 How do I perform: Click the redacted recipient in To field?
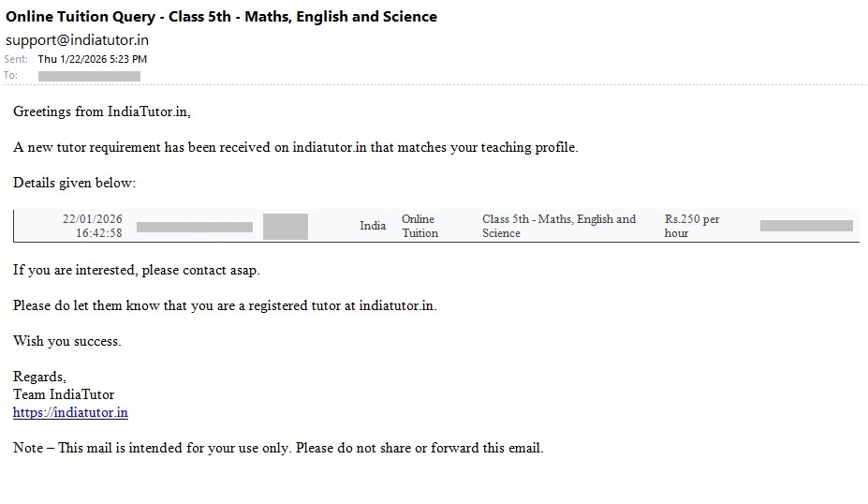click(x=89, y=76)
